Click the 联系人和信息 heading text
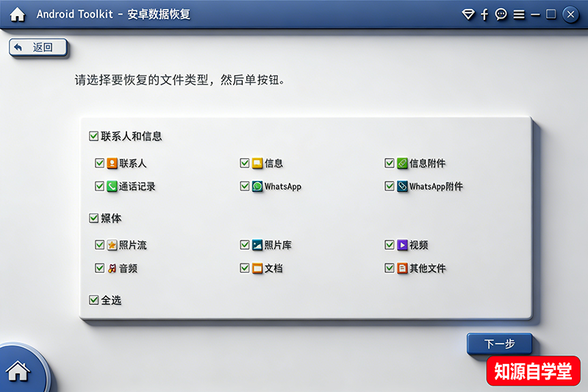The height and width of the screenshot is (392, 588). [x=132, y=136]
